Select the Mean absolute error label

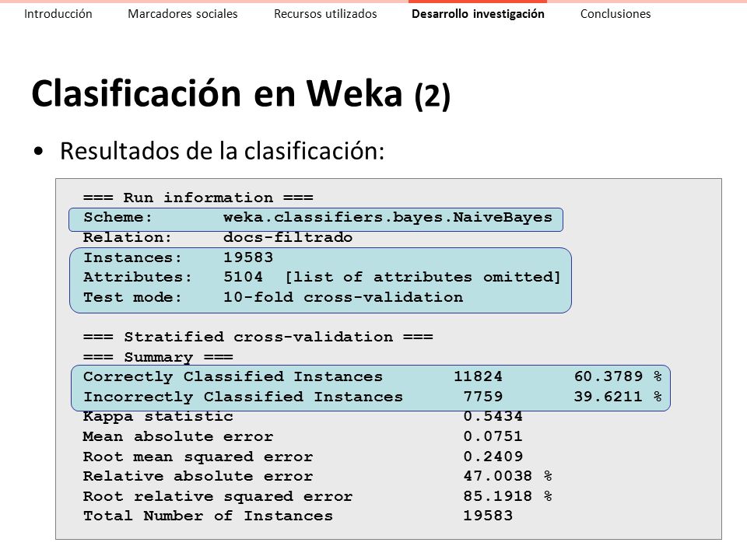[178, 436]
